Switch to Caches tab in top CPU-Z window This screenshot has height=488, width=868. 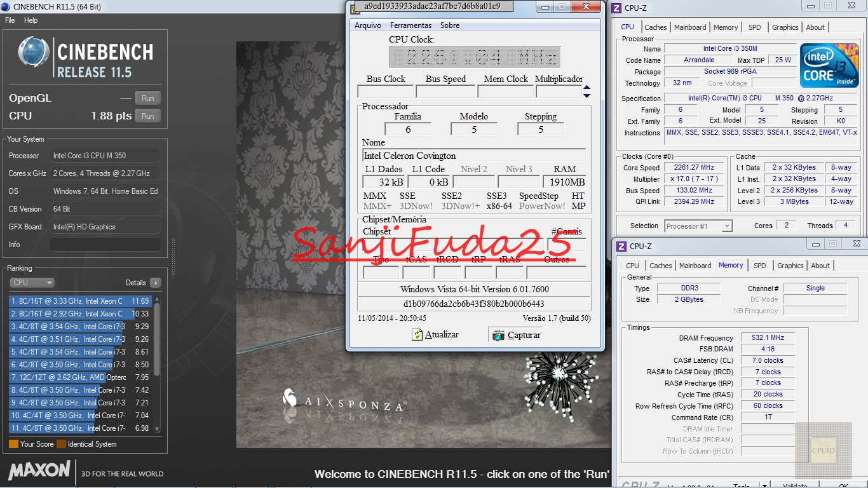coord(656,27)
